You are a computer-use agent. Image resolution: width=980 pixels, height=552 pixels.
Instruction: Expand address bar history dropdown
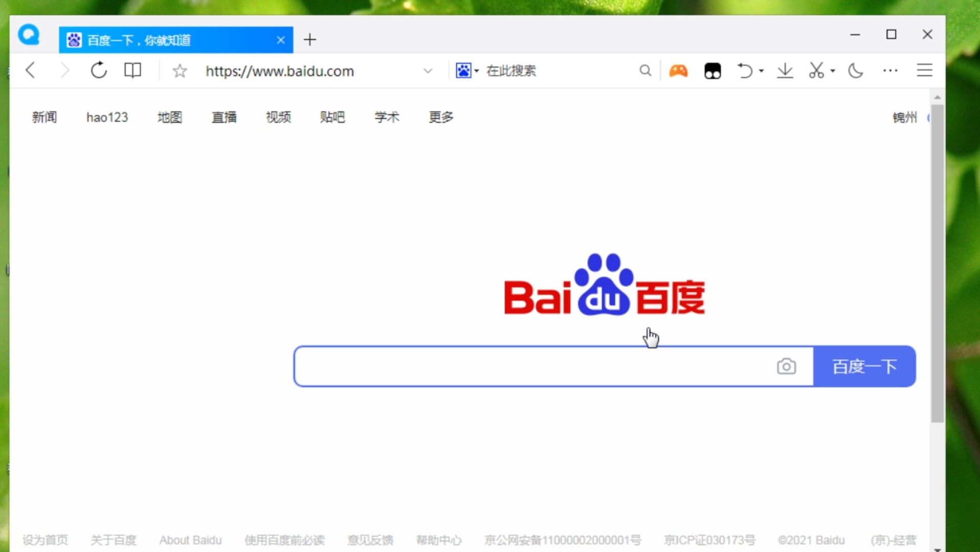[428, 71]
